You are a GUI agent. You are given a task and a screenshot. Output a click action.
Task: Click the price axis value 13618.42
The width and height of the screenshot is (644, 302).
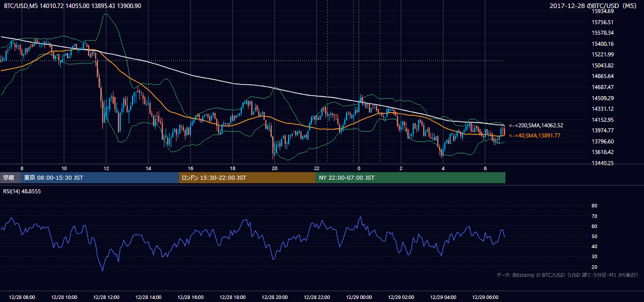pos(603,152)
